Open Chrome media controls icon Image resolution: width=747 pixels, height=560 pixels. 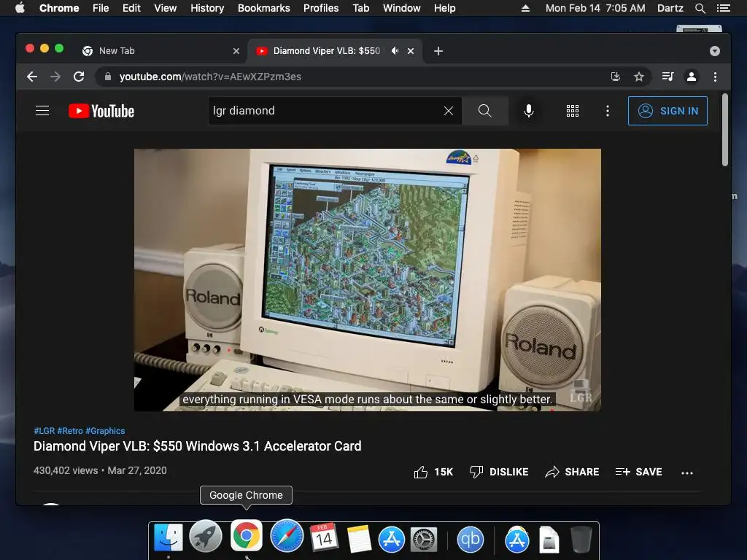coord(668,77)
